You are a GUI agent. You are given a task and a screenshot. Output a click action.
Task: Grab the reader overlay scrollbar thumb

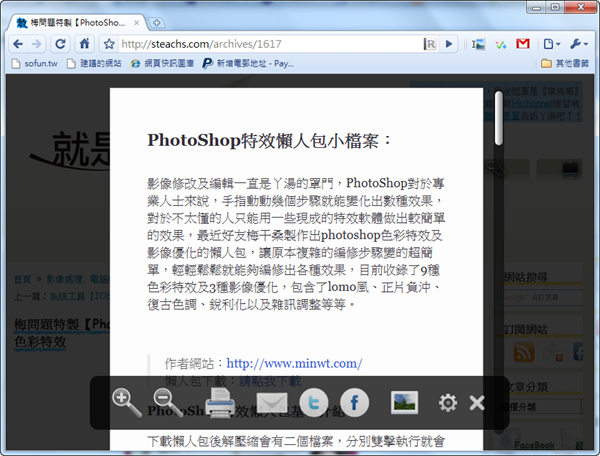(498, 119)
